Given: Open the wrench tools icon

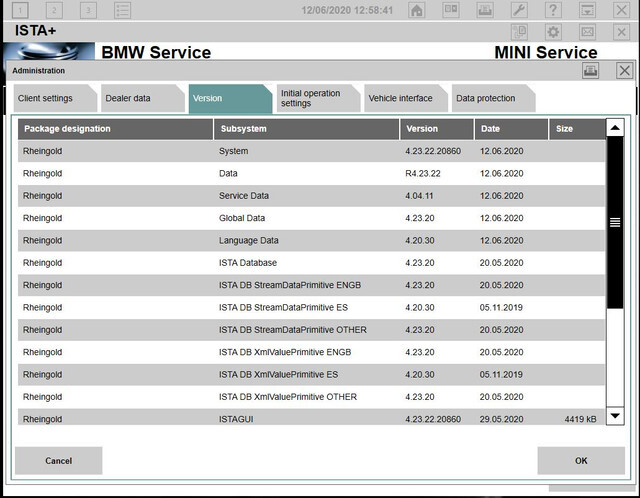Looking at the screenshot, I should coord(519,10).
